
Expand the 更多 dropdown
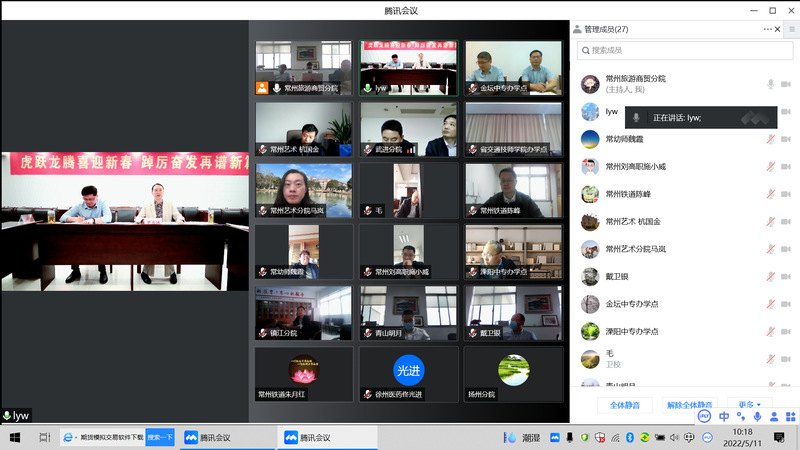click(x=750, y=405)
